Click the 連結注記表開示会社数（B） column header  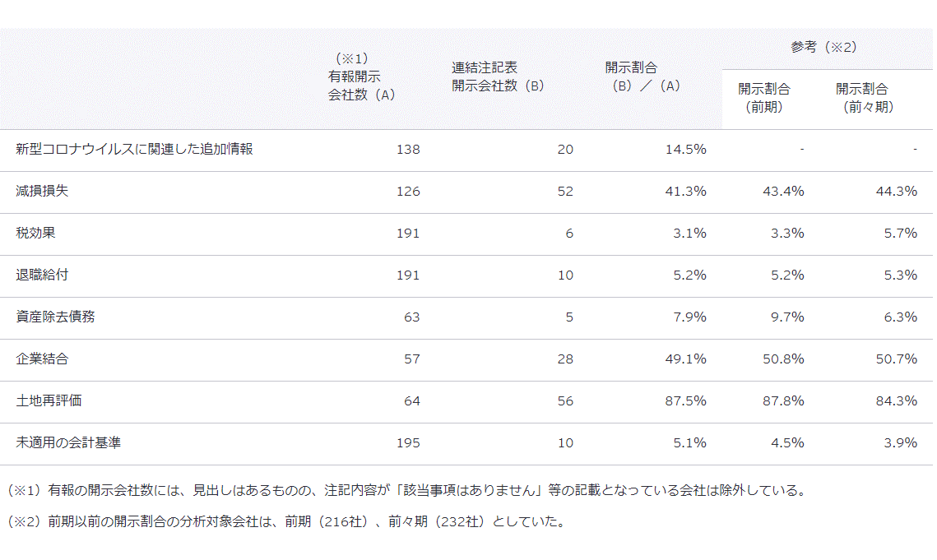click(x=498, y=76)
